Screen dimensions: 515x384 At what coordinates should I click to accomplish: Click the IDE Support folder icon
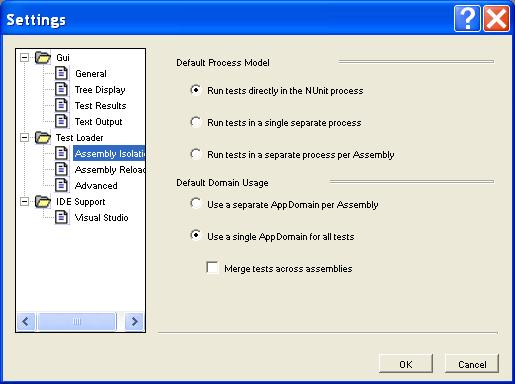click(x=43, y=201)
